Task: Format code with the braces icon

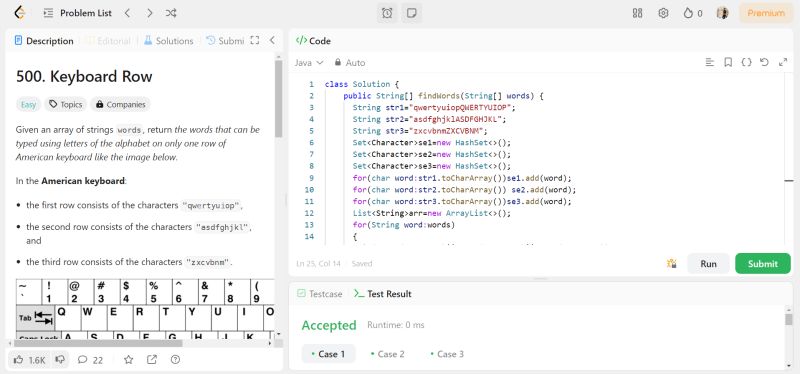Action: point(746,62)
